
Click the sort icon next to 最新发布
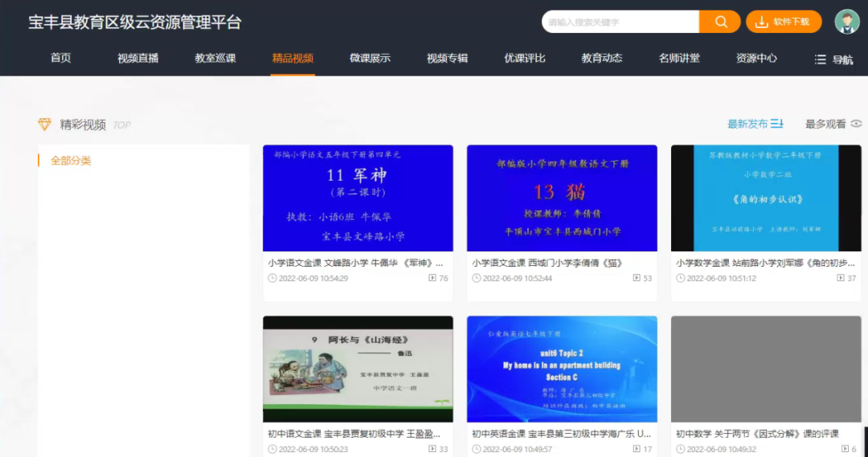777,124
